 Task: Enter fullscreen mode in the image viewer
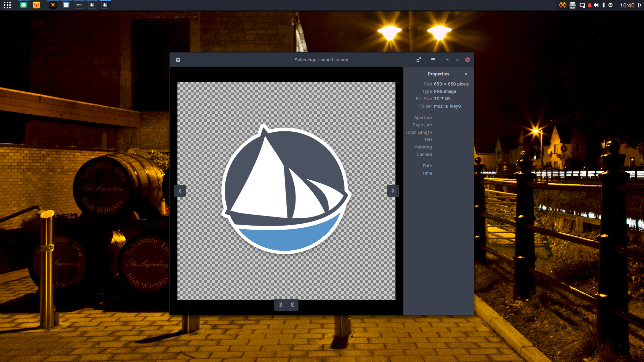click(x=419, y=60)
